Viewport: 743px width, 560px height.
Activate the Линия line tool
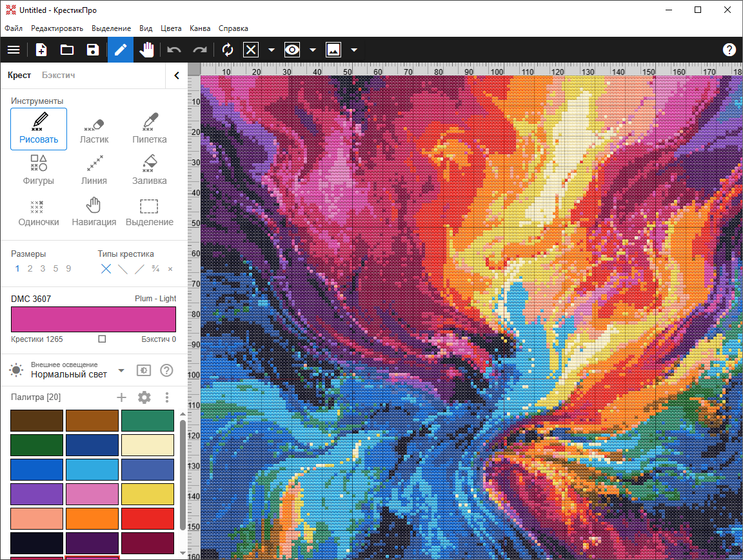[94, 170]
